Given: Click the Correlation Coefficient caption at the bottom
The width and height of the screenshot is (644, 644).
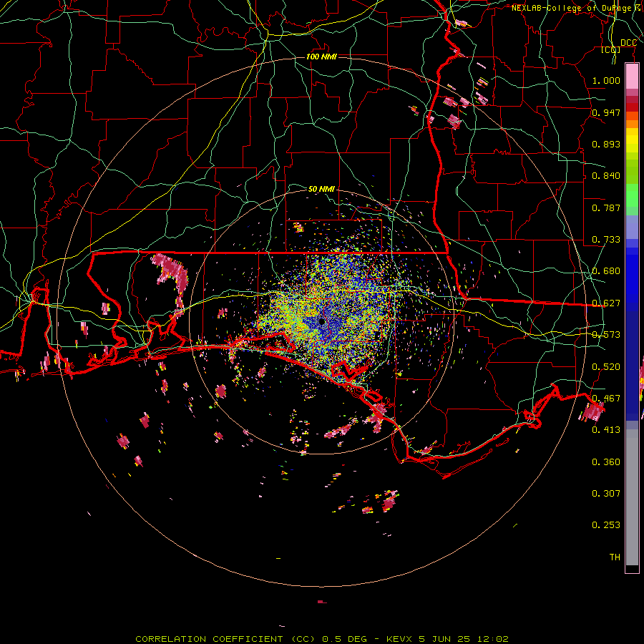Looking at the screenshot, I should coord(322,639).
